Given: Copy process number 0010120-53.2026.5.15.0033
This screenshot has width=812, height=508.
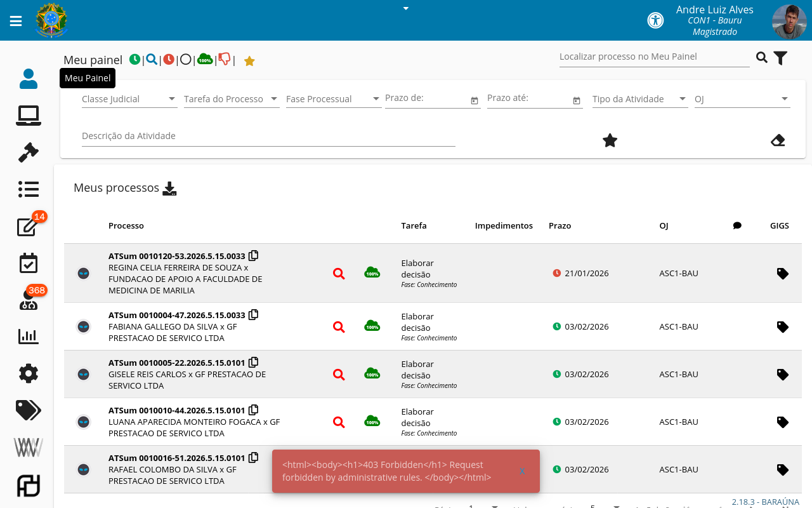Looking at the screenshot, I should [254, 256].
